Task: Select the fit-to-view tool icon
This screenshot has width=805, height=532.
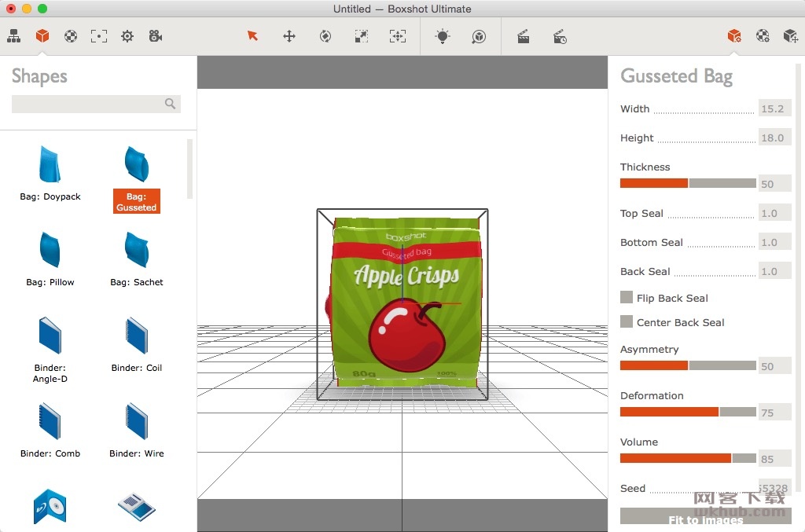Action: pyautogui.click(x=398, y=36)
